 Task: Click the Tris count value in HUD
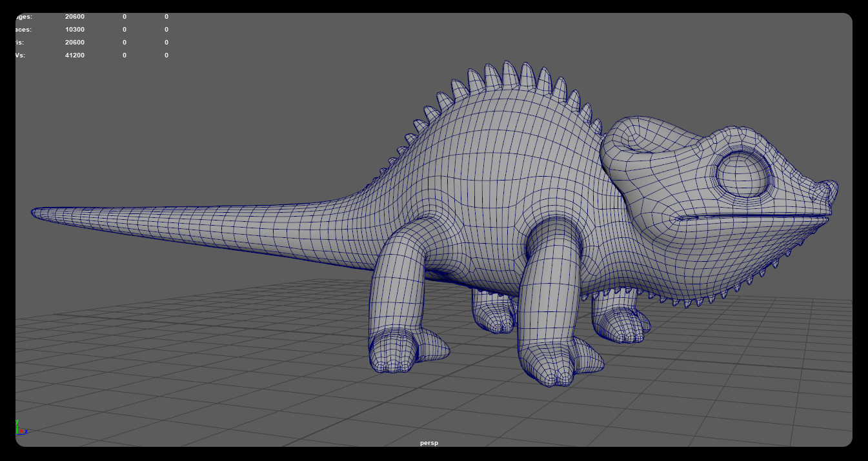74,43
